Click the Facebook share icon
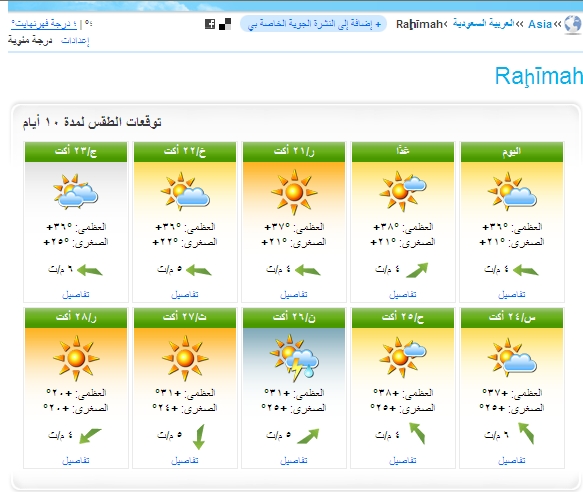583x492 pixels. pos(210,24)
